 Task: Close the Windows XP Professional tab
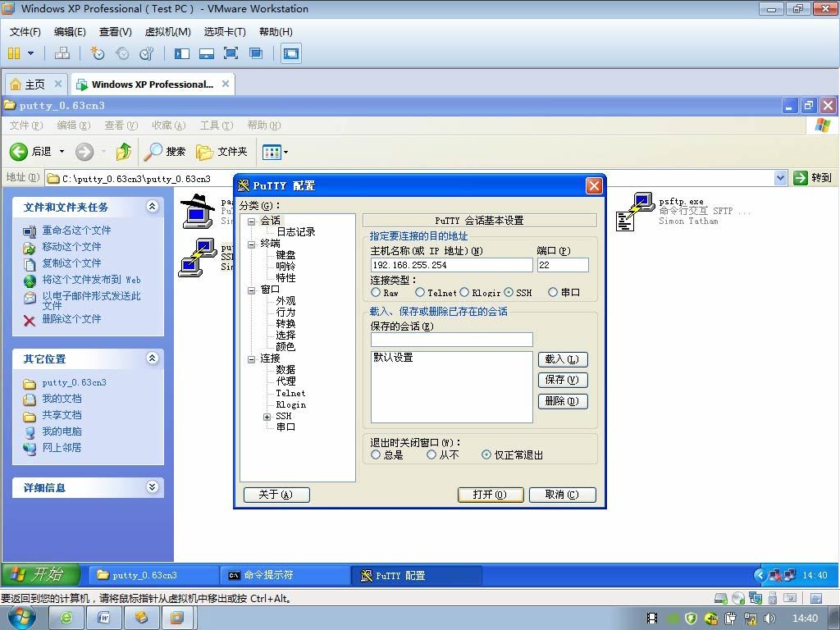[x=226, y=84]
